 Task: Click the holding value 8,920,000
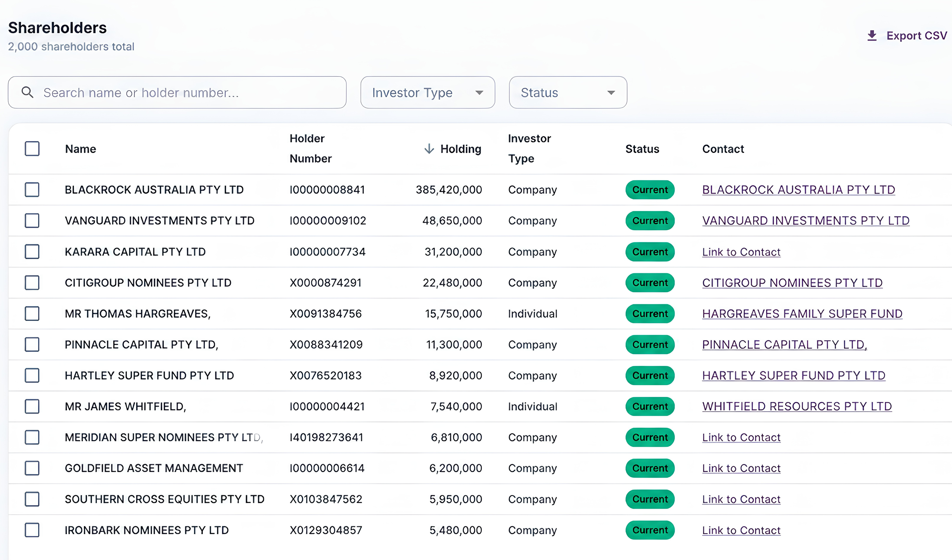click(456, 376)
